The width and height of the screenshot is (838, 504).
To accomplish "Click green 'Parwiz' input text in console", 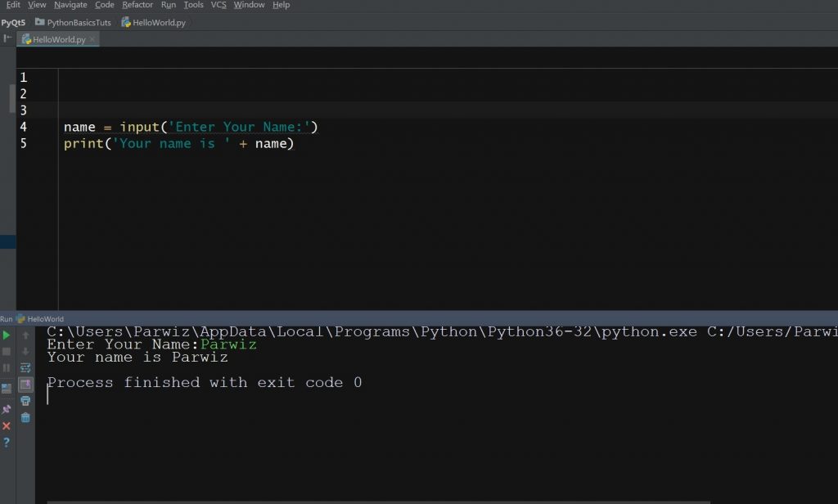I will (x=229, y=344).
